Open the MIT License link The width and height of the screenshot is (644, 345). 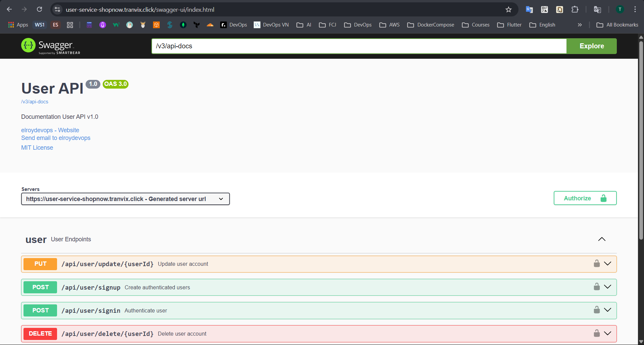pyautogui.click(x=37, y=147)
